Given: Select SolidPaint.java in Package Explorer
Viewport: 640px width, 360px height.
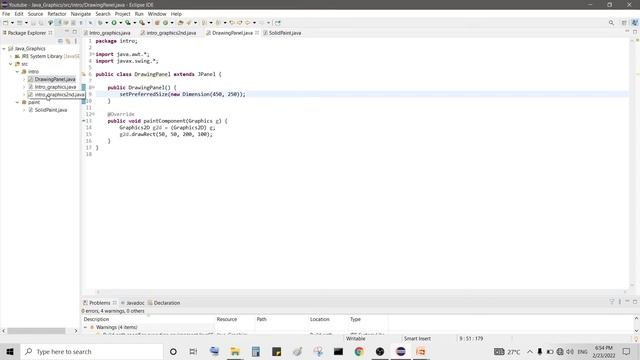Looking at the screenshot, I should click(x=51, y=110).
